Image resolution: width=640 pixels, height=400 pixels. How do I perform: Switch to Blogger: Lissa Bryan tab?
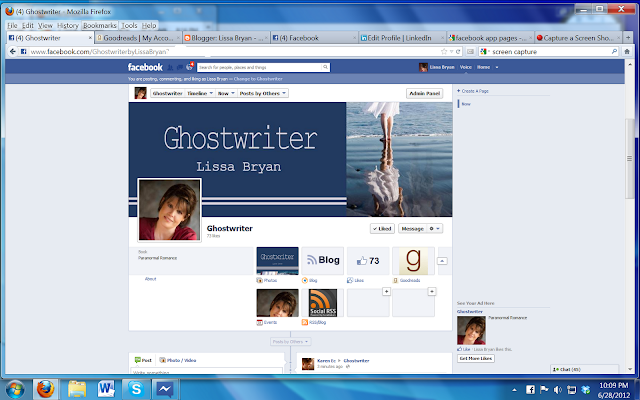(226, 38)
